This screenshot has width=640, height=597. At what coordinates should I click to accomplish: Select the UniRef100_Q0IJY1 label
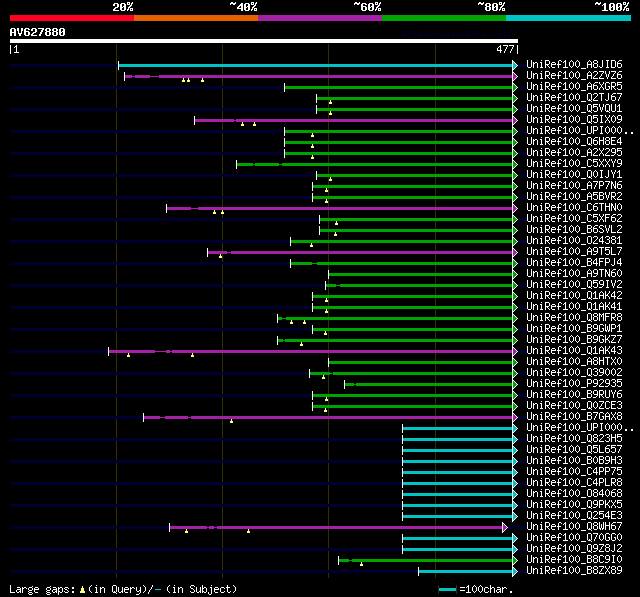click(x=574, y=175)
